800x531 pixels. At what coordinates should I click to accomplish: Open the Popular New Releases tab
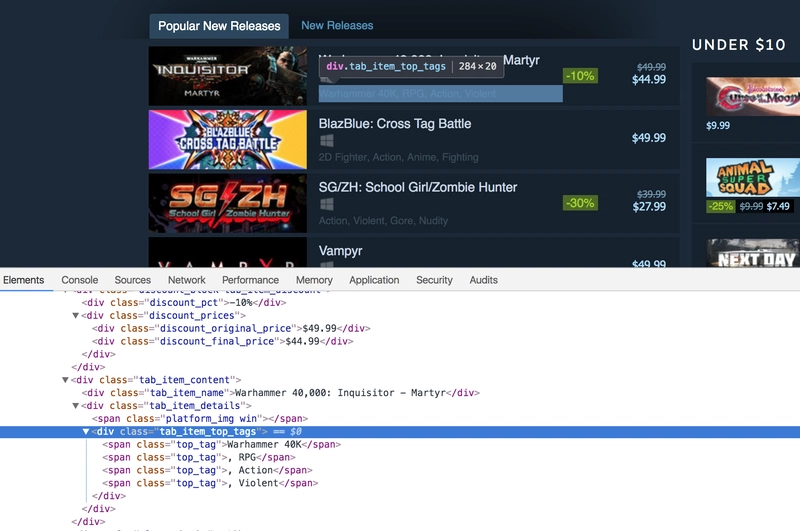tap(219, 26)
